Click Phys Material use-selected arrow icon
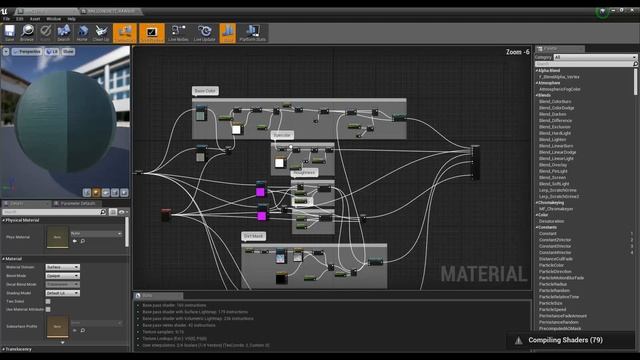640x360 pixels. click(75, 241)
